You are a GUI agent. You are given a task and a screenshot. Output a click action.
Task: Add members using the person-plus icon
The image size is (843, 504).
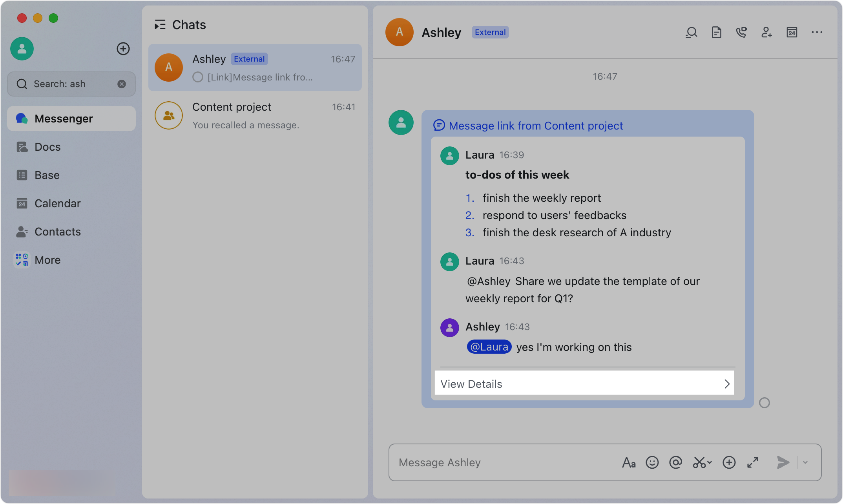point(767,32)
